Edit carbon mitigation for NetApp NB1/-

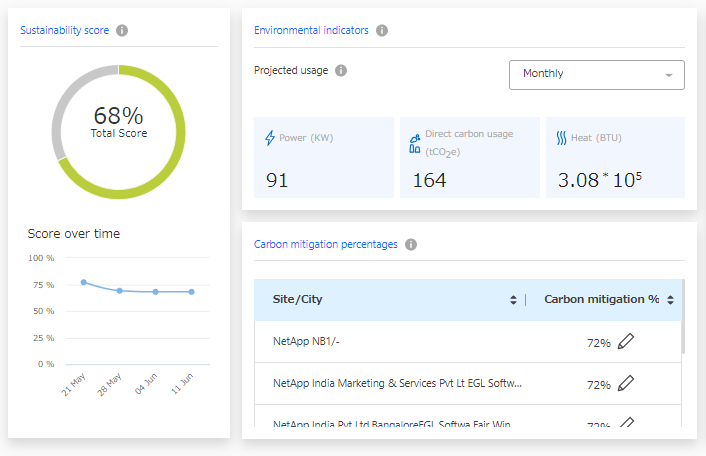pyautogui.click(x=626, y=342)
